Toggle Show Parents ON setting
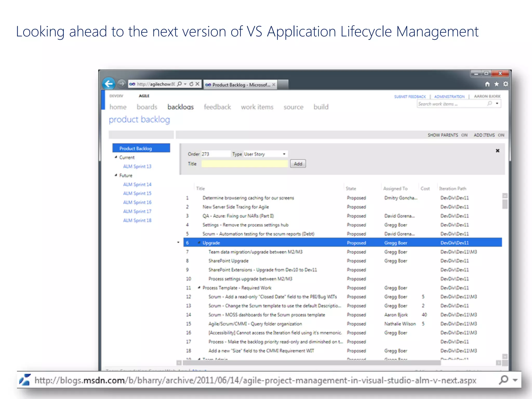 (448, 135)
